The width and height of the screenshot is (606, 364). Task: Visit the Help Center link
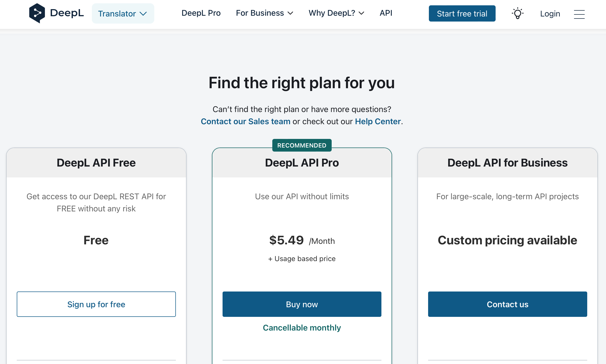click(378, 121)
